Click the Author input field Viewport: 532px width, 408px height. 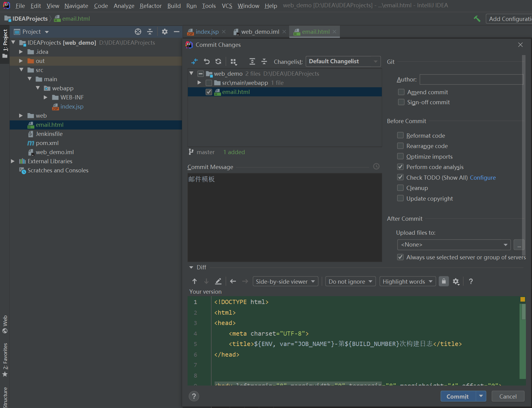point(472,79)
